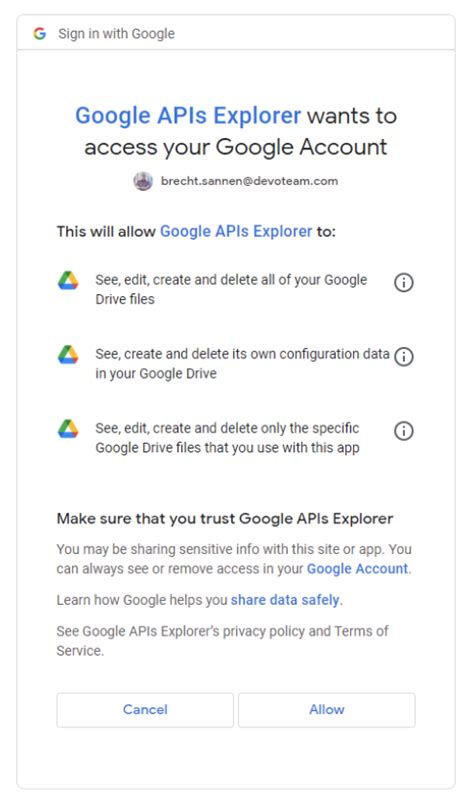The image size is (474, 807).
Task: Click 'See, create and delete its own configuration' text
Action: tap(242, 363)
